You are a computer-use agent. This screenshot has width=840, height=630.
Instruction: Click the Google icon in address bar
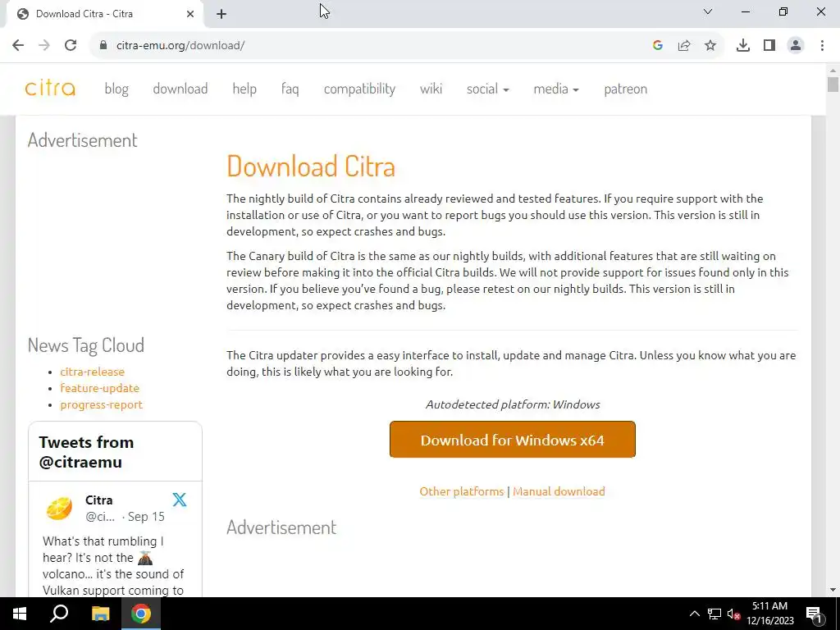pyautogui.click(x=658, y=46)
